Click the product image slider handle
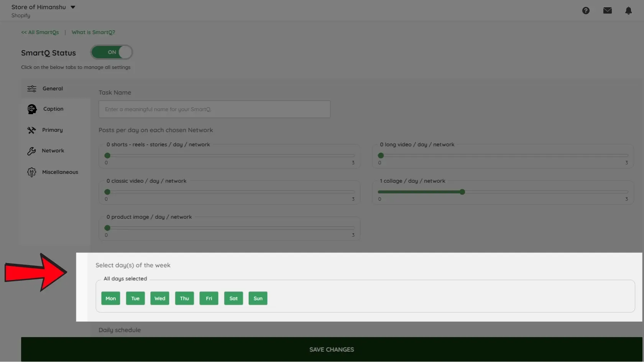The image size is (644, 362). [x=107, y=228]
